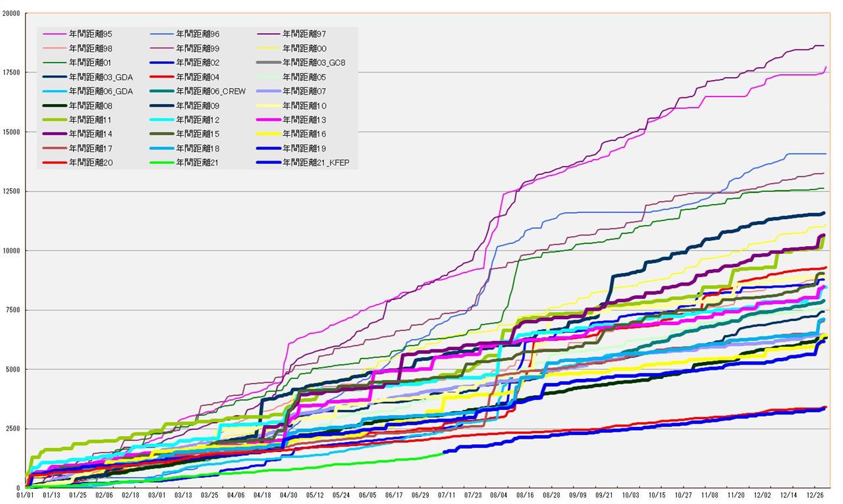Click the 04/06 date axis label
Viewport: 843px width, 504px height.
[236, 494]
